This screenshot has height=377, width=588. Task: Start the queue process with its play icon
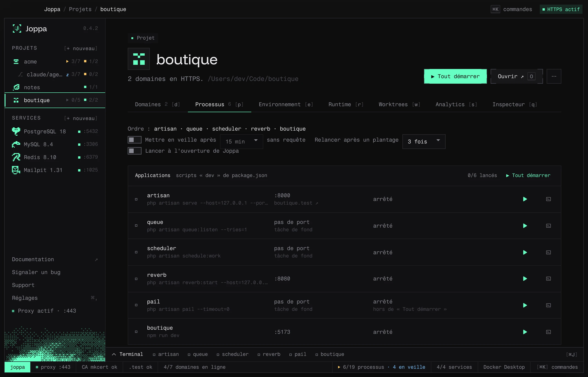point(525,226)
